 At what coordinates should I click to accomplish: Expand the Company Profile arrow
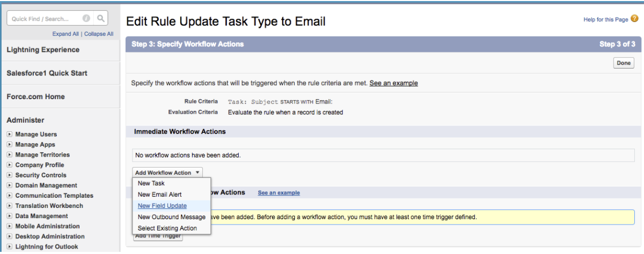tap(10, 165)
